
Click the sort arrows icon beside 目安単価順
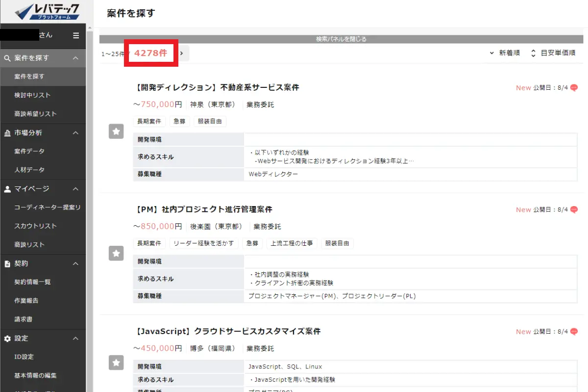533,52
